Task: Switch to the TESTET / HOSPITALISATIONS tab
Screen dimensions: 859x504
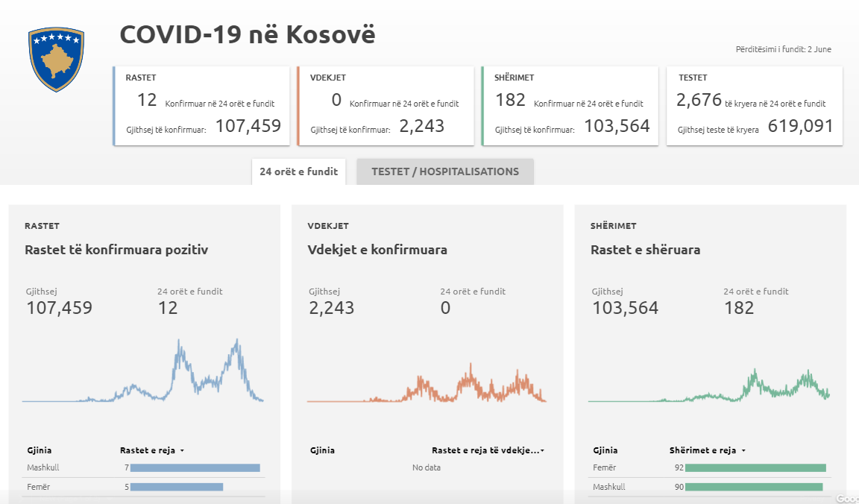Action: click(x=445, y=171)
